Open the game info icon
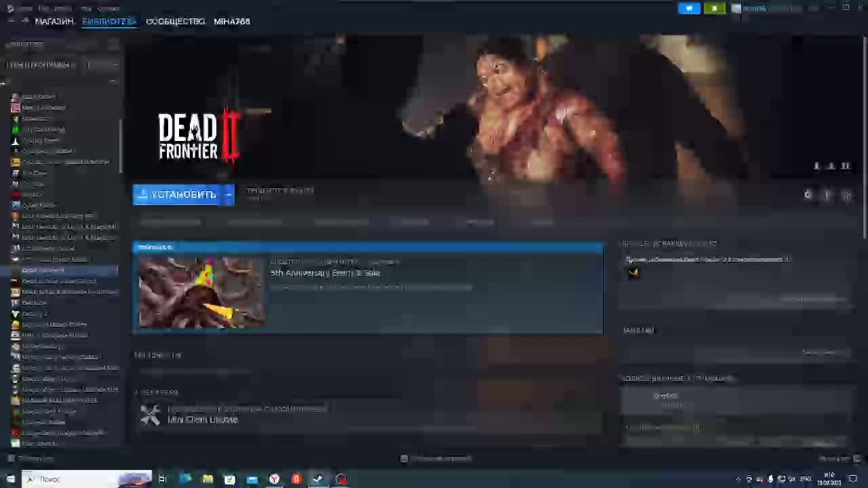The height and width of the screenshot is (488, 868). click(x=827, y=195)
